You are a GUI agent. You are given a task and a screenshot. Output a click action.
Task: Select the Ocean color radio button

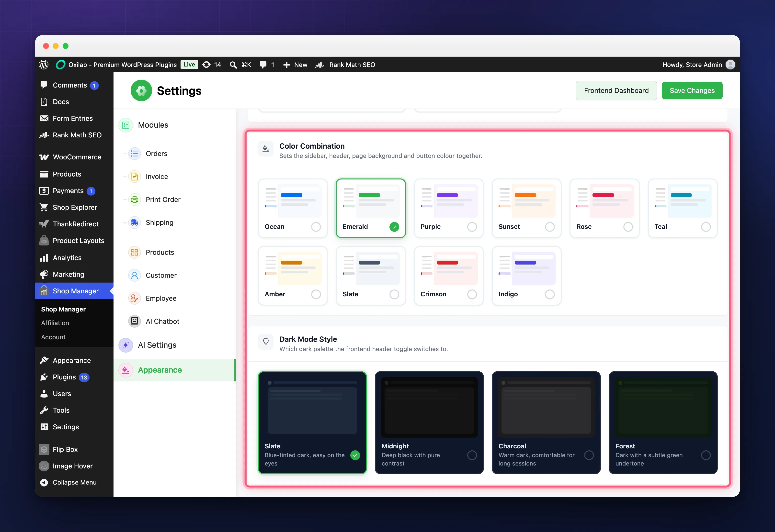[x=316, y=227]
